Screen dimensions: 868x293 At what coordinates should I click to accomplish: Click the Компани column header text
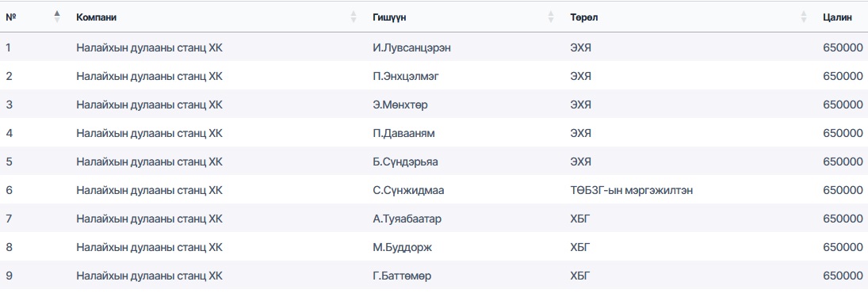97,17
